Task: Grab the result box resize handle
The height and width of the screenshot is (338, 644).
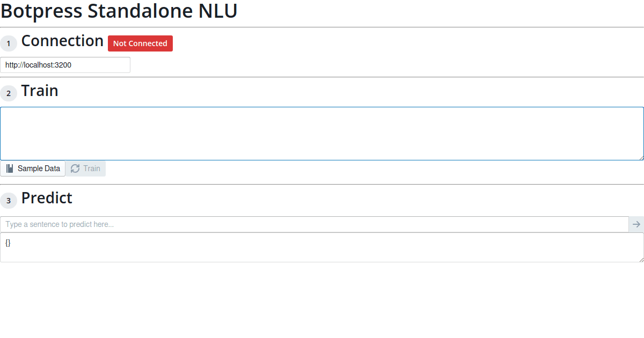Action: [x=641, y=259]
